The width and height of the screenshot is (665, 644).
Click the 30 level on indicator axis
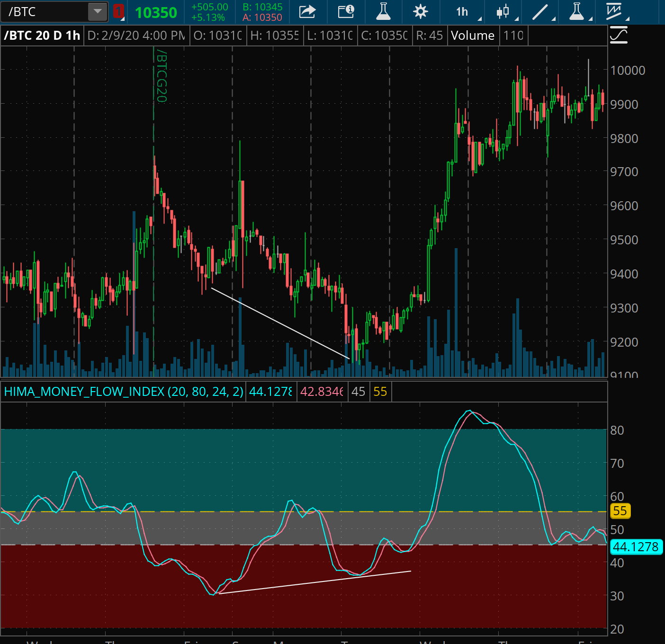tap(617, 596)
